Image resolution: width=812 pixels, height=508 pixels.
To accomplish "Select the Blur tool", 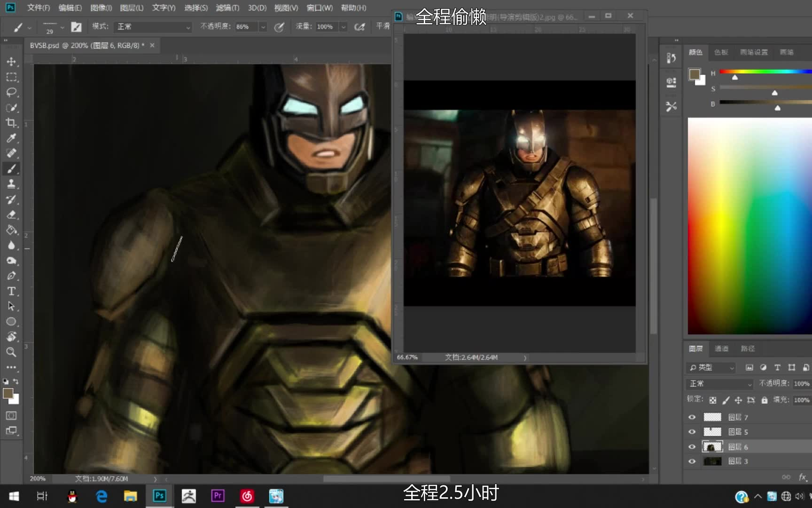I will [11, 245].
